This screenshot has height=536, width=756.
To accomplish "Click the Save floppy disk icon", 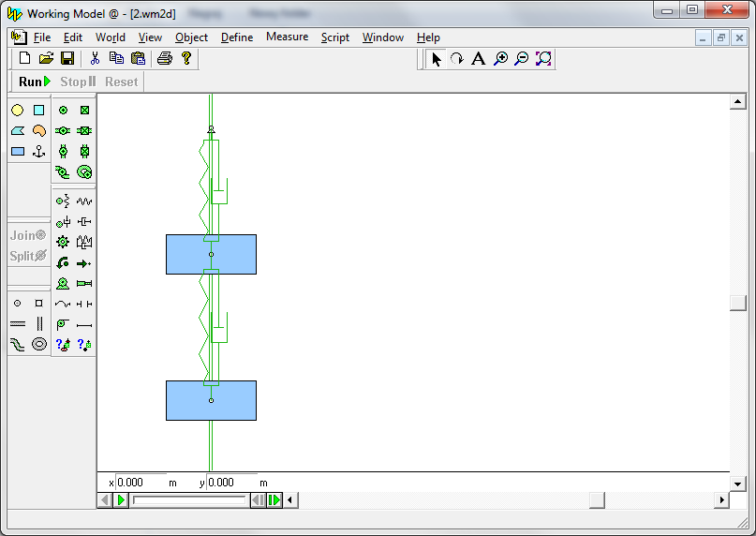I will 67,58.
